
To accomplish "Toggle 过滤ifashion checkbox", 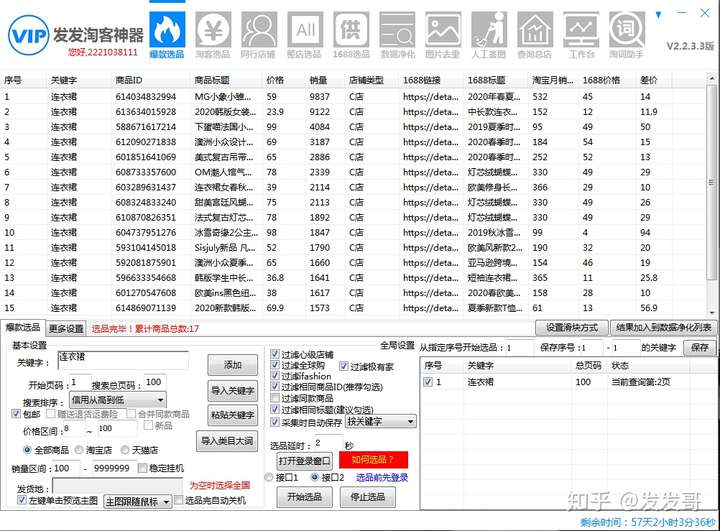I will [275, 375].
